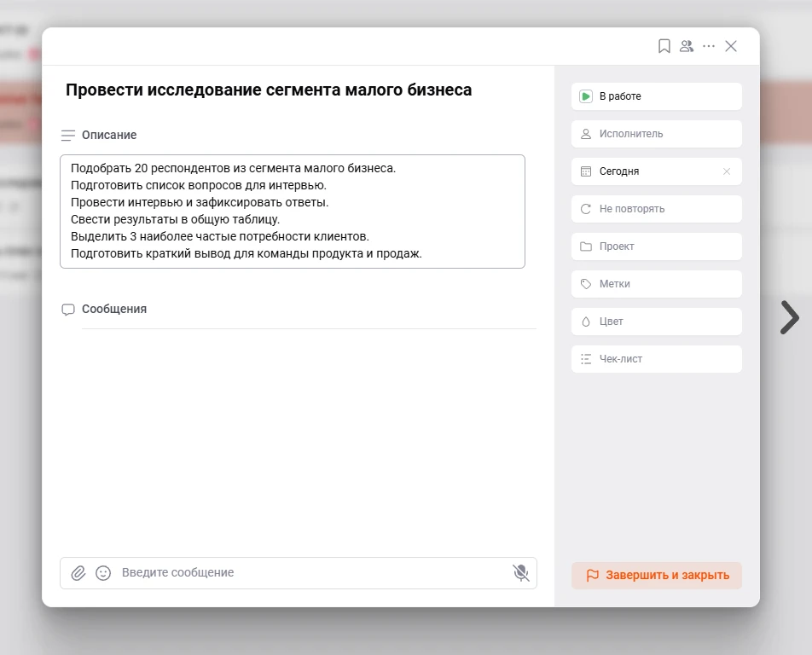Clear the Сегодня due date

[x=727, y=171]
